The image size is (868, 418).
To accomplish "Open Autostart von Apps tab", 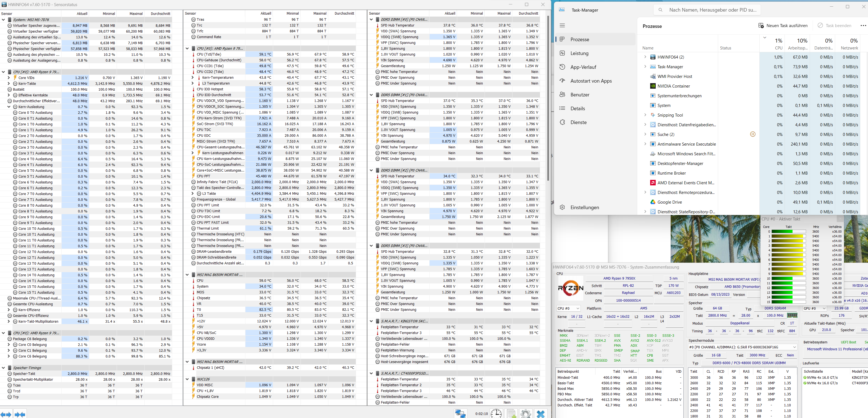I will 595,81.
